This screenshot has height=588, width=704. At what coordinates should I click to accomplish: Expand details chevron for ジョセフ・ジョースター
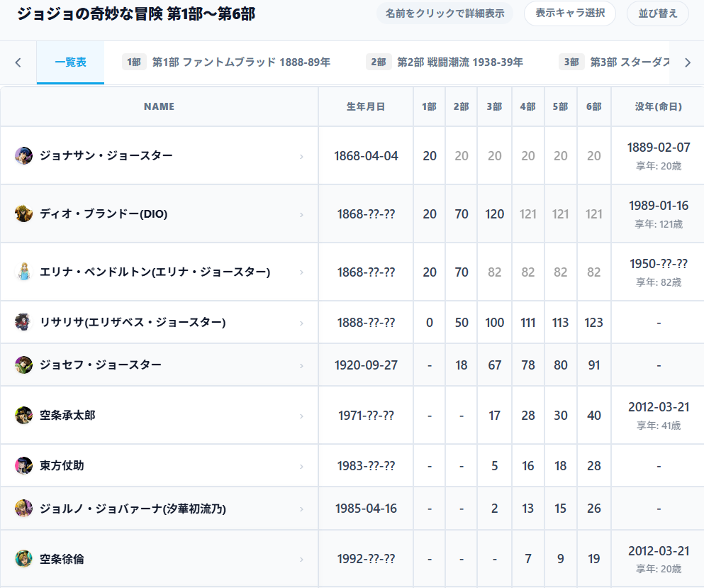point(301,366)
